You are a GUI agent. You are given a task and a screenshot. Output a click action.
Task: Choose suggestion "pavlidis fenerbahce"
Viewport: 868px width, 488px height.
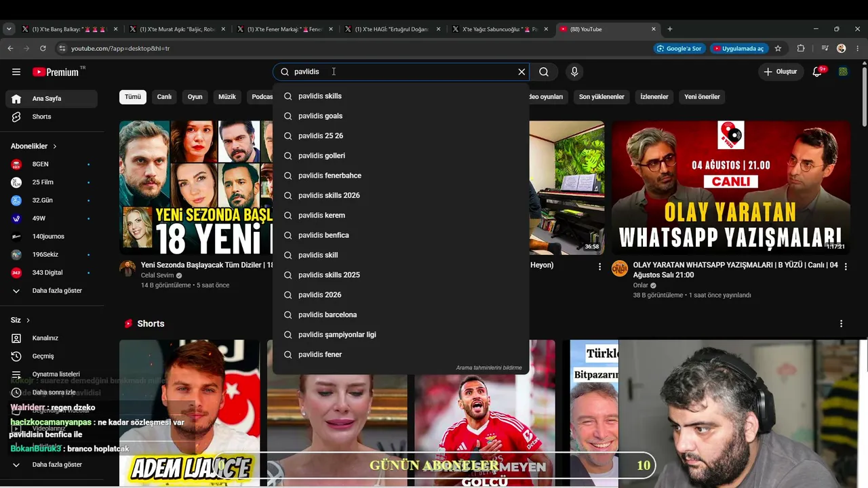[x=401, y=176]
